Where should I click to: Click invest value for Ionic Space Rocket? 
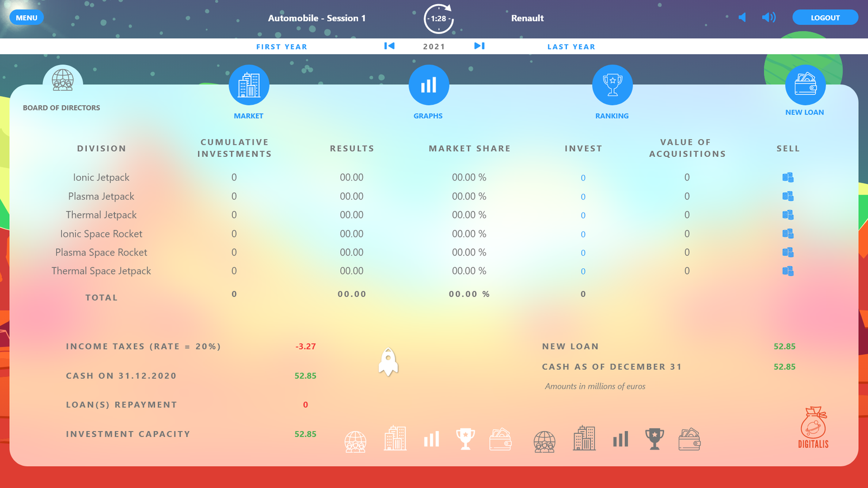[x=583, y=234]
